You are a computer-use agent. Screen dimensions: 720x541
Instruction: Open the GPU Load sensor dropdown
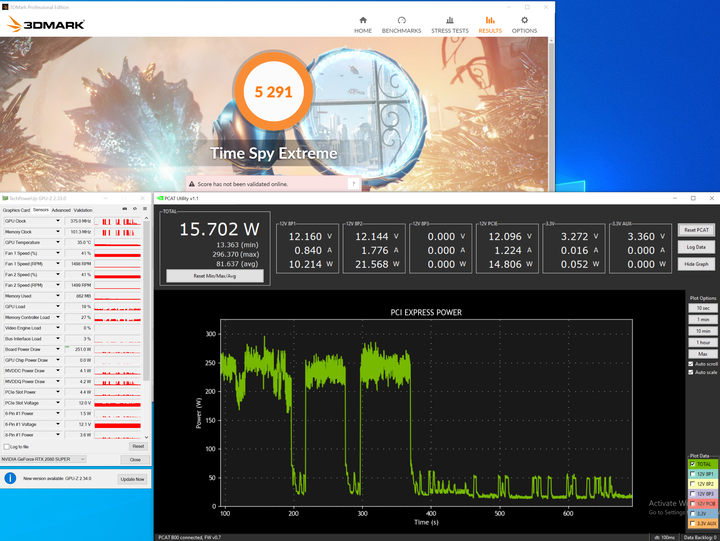58,306
